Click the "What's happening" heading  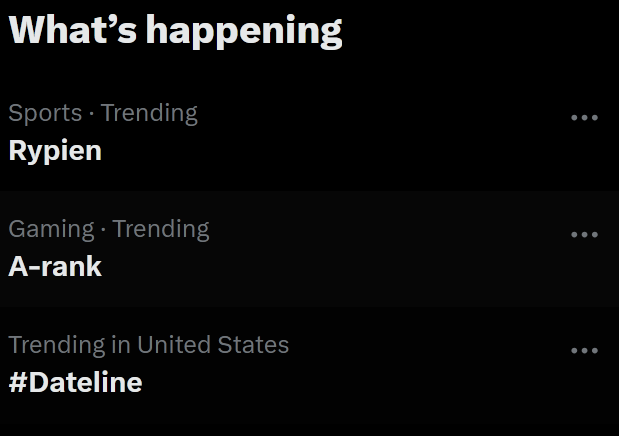(175, 30)
